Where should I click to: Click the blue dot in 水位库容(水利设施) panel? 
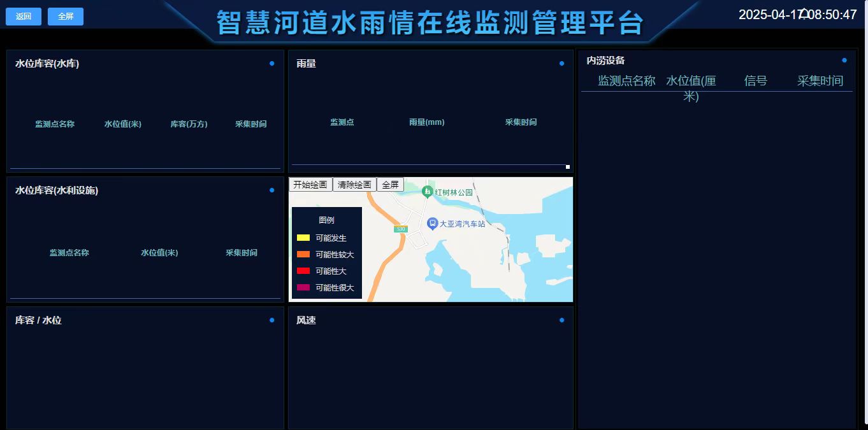pyautogui.click(x=272, y=190)
